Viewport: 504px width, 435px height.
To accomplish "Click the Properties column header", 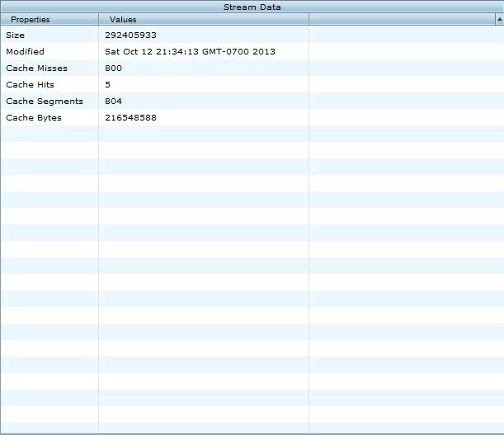I will [x=49, y=20].
